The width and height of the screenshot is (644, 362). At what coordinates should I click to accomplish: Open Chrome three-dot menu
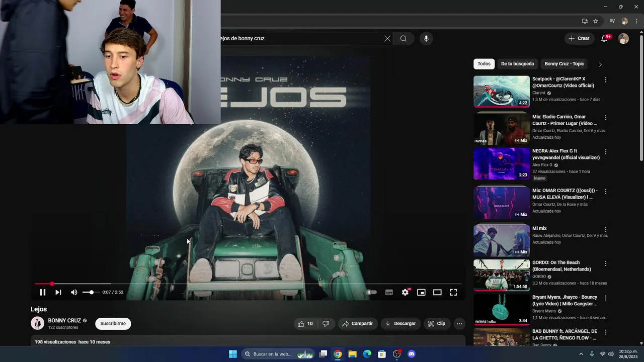pos(636,21)
